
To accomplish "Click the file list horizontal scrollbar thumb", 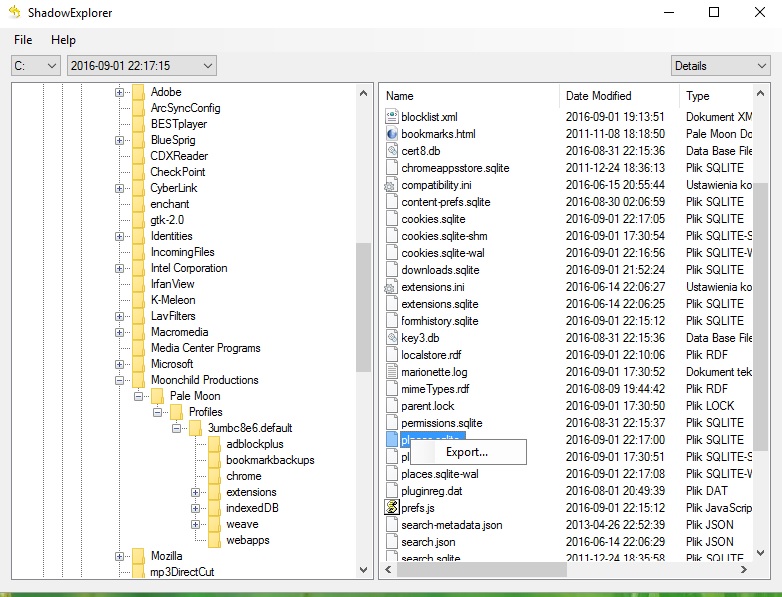I will click(482, 569).
